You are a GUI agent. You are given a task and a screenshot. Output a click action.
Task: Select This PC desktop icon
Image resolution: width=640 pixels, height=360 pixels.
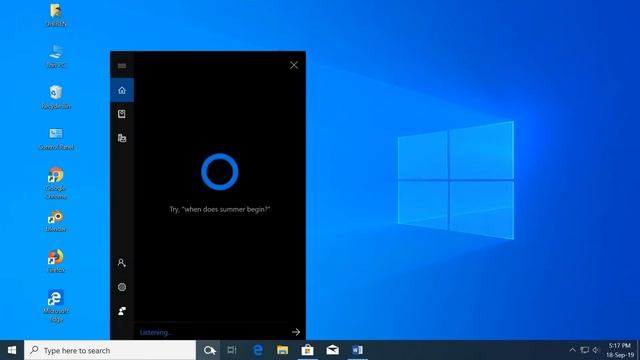point(56,56)
